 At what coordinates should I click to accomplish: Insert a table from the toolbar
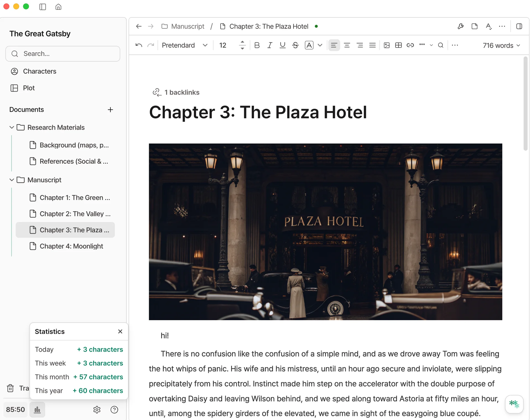398,45
